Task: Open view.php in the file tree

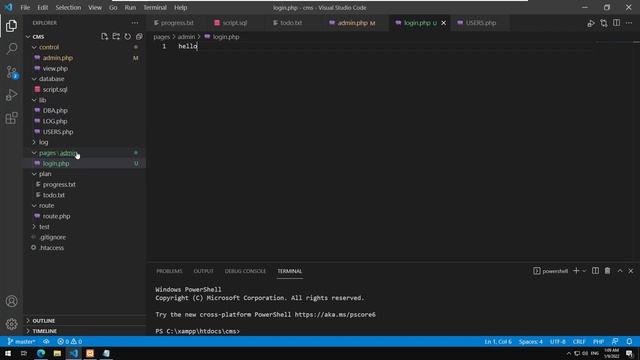Action: coord(55,69)
